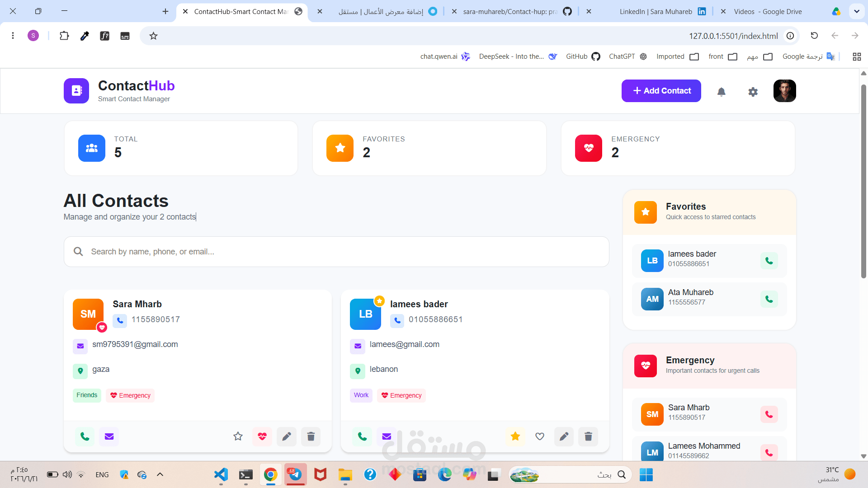Image resolution: width=868 pixels, height=488 pixels.
Task: Click sm9795391@gmail.com email address
Action: tap(135, 344)
